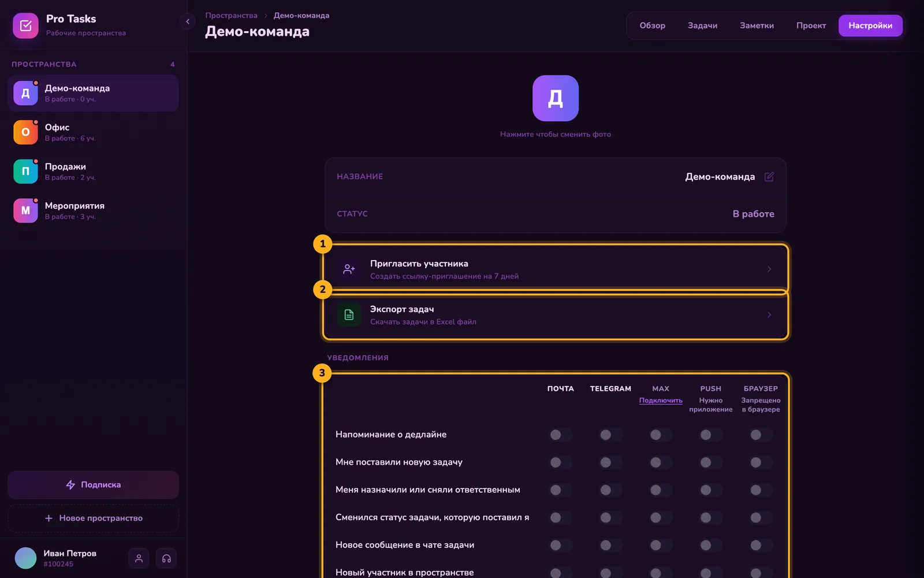924x578 pixels.
Task: Click the Демо-команда avatar icon in sidebar
Action: tap(25, 93)
